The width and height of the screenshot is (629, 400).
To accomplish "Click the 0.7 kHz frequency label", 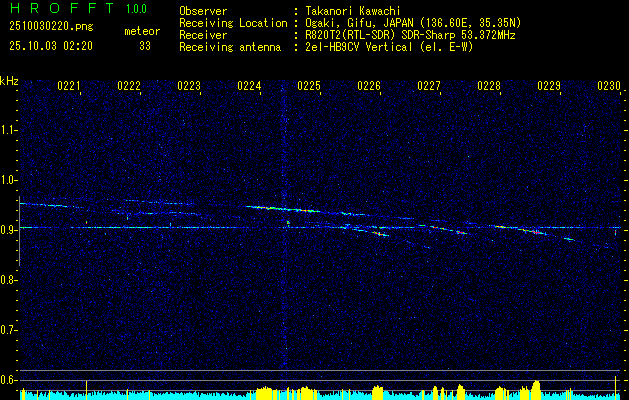I will tap(8, 330).
